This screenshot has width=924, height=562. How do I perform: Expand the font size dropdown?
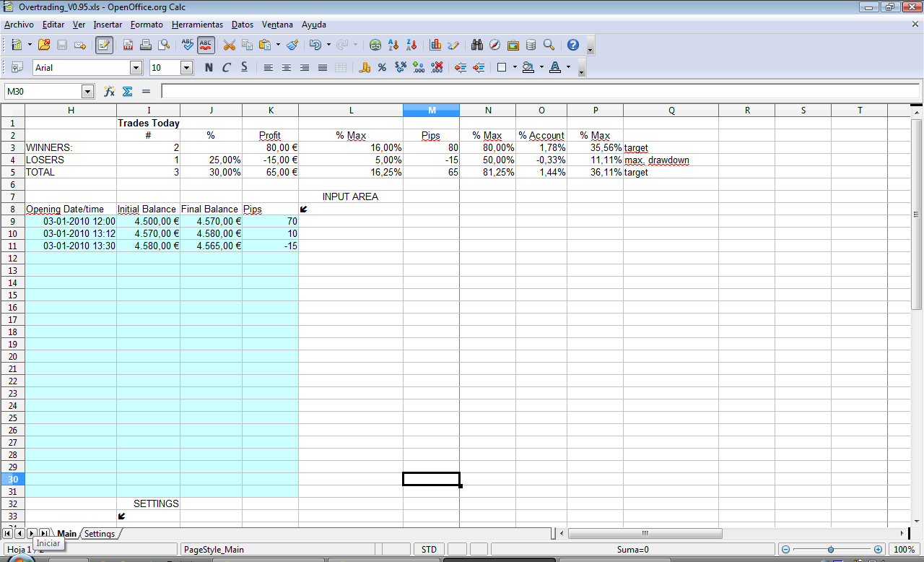click(x=186, y=68)
